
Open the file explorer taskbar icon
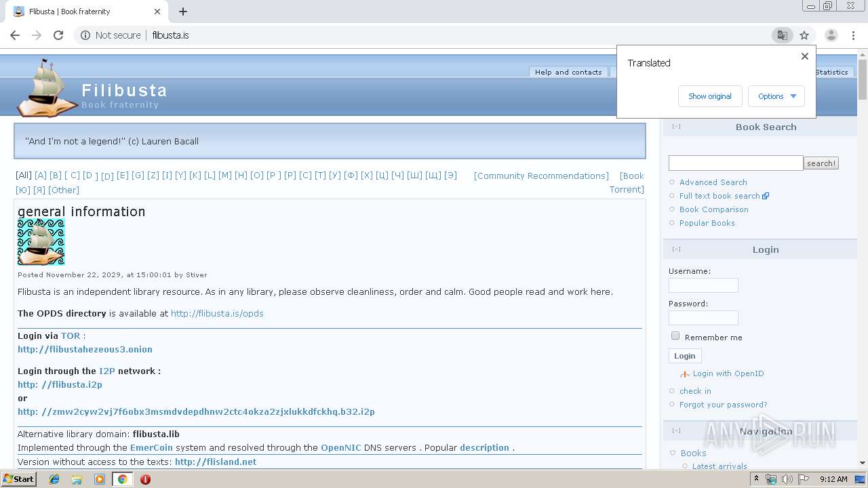pyautogui.click(x=77, y=479)
